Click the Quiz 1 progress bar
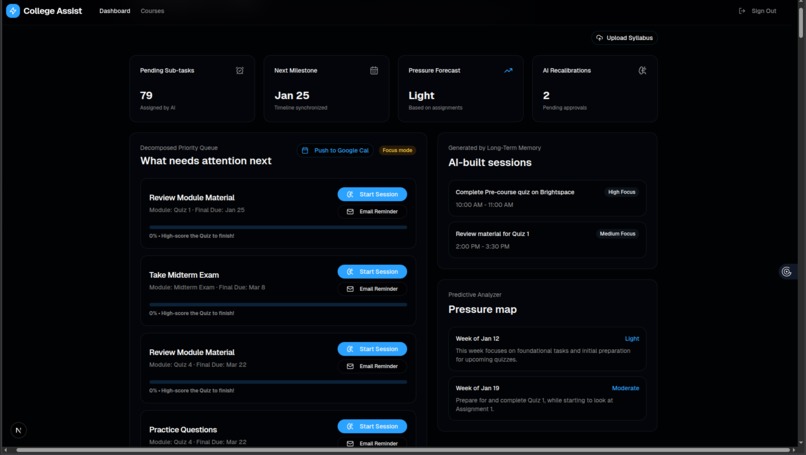The height and width of the screenshot is (455, 806). (x=278, y=227)
